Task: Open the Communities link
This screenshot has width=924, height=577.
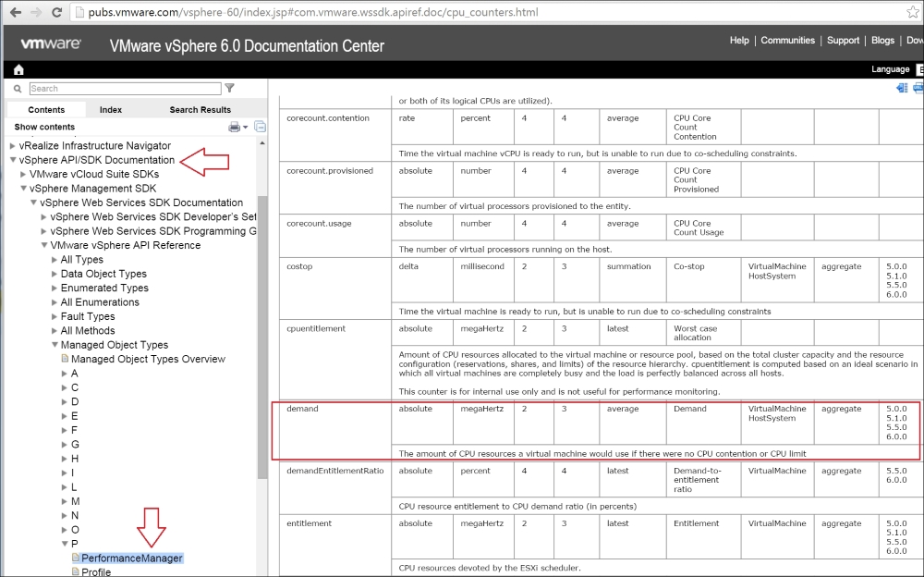Action: pos(788,40)
